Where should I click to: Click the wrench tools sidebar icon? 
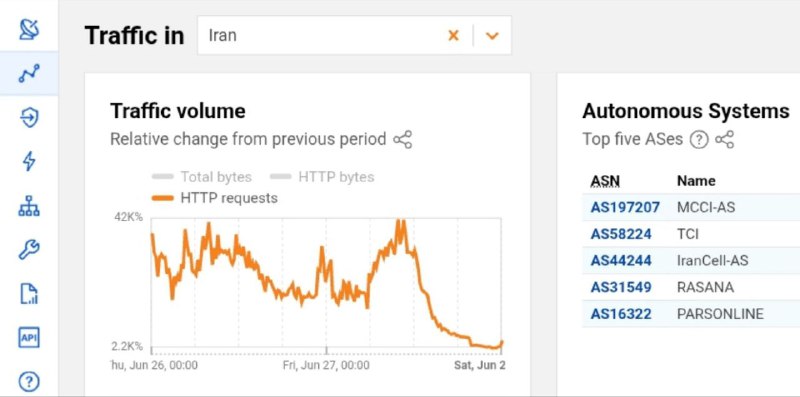tap(29, 250)
